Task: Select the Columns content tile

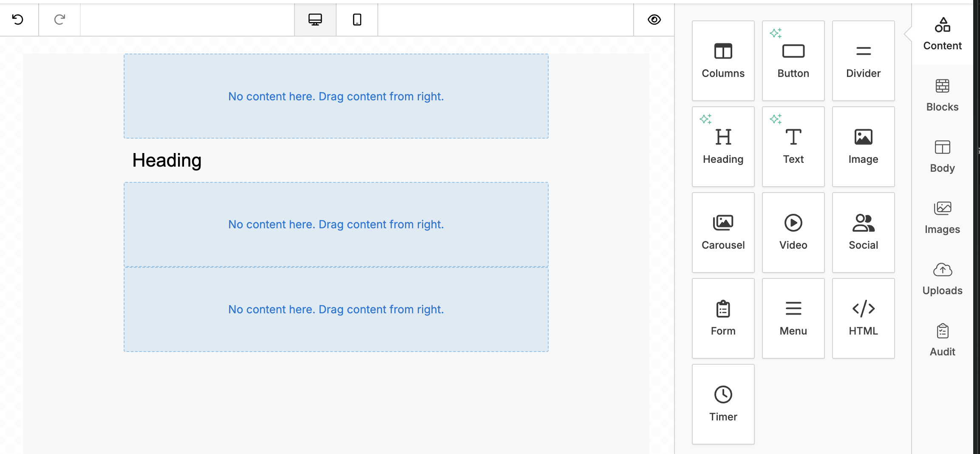Action: point(723,61)
